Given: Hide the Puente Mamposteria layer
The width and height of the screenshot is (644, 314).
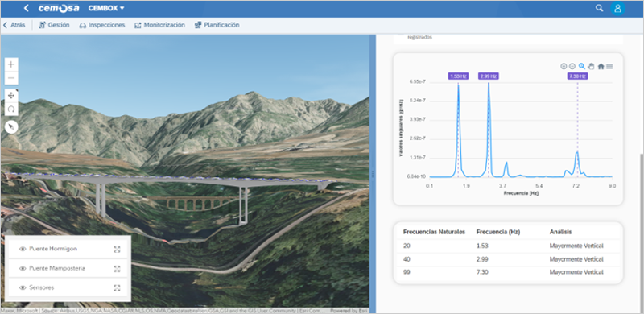Looking at the screenshot, I should click(x=23, y=268).
